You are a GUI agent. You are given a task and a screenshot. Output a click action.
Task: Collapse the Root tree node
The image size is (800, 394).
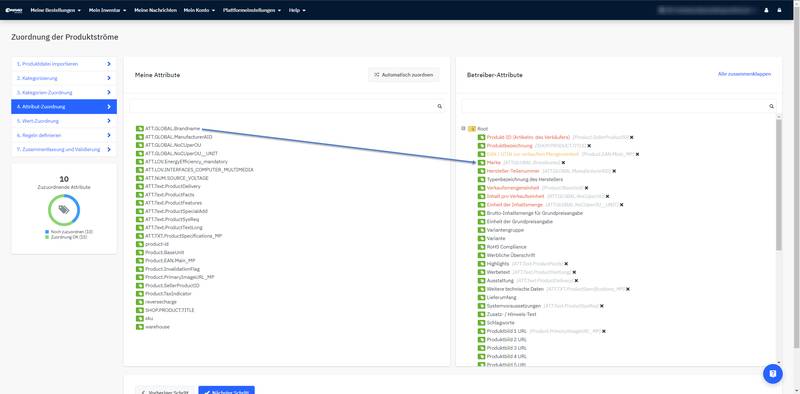[x=463, y=129]
